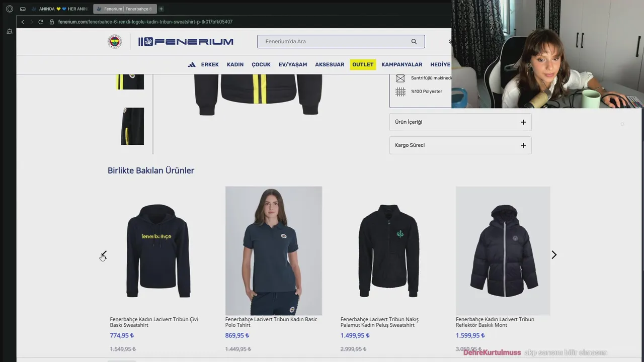Submit search with the magnifier icon
The height and width of the screenshot is (362, 644).
tap(414, 42)
